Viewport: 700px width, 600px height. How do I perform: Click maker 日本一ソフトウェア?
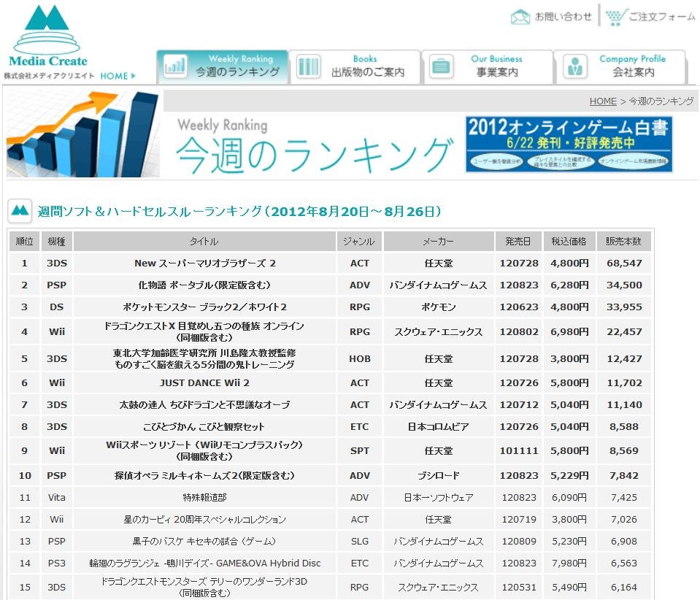point(439,498)
